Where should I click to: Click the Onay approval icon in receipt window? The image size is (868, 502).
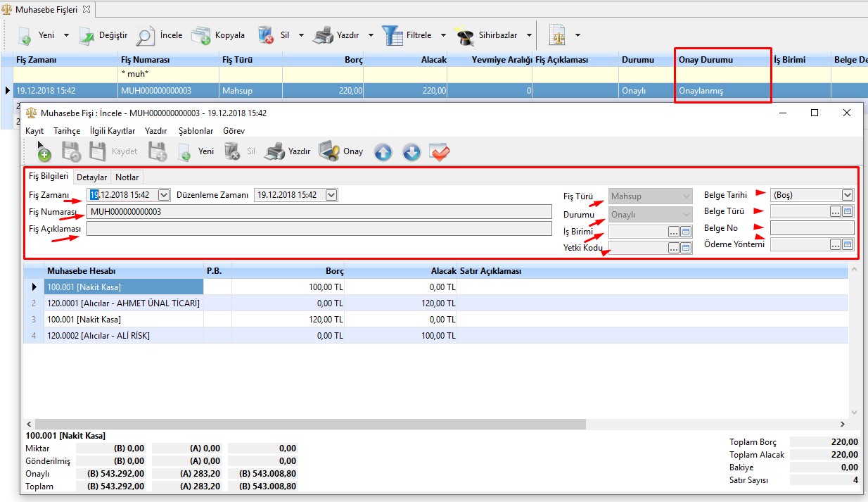(329, 151)
